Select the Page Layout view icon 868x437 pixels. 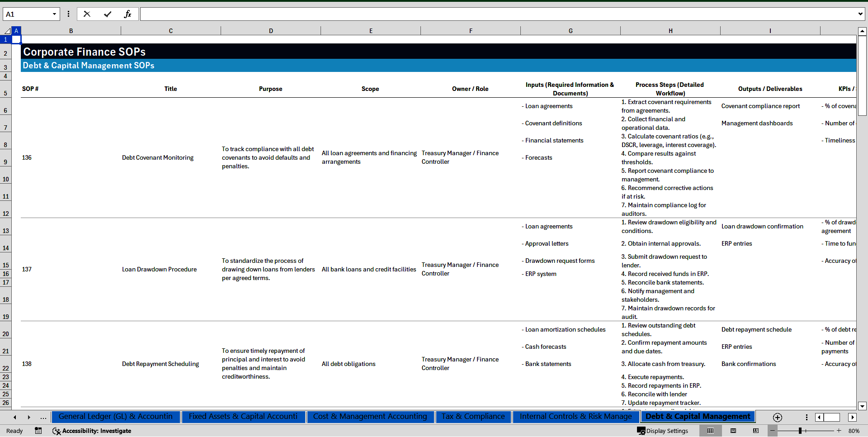pos(733,431)
